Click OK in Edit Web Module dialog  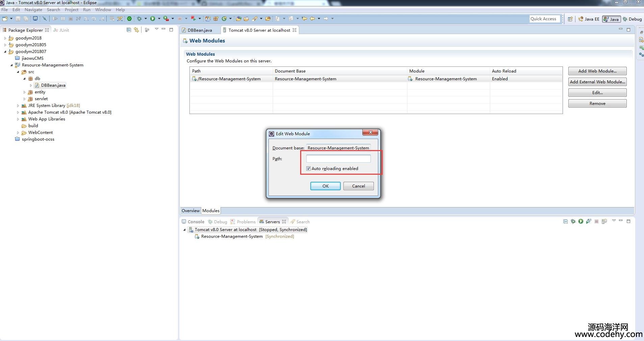pos(325,186)
